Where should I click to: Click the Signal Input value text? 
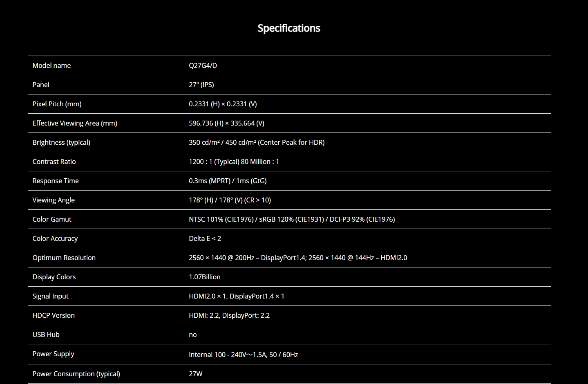[x=236, y=296]
